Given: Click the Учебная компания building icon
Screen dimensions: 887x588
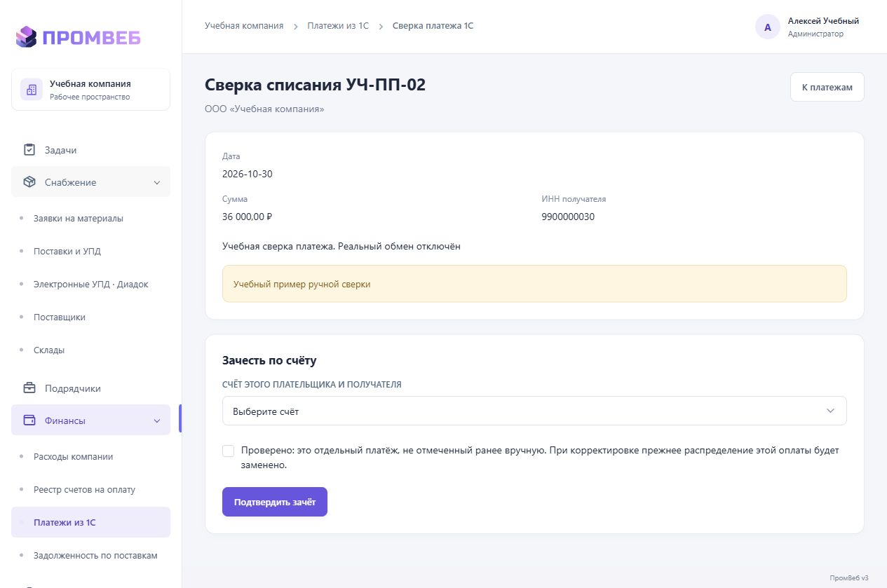Looking at the screenshot, I should click(31, 90).
